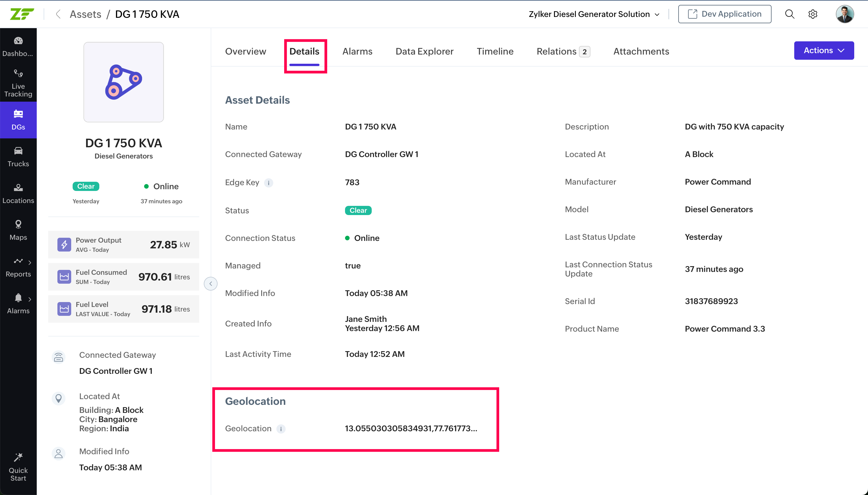The image size is (868, 495).
Task: Collapse the left asset summary panel
Action: [210, 284]
